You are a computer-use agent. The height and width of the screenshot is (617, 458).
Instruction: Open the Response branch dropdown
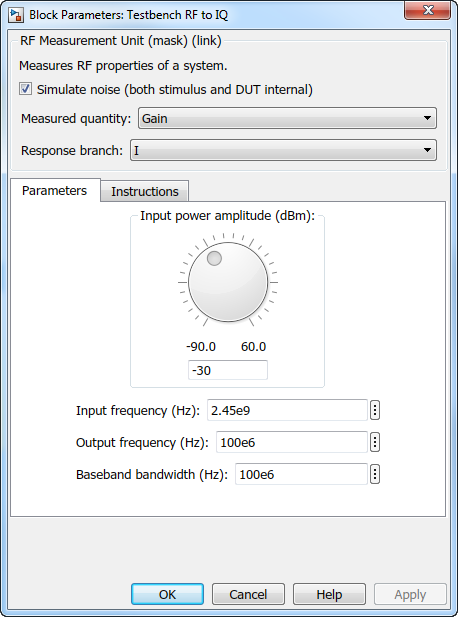click(283, 150)
